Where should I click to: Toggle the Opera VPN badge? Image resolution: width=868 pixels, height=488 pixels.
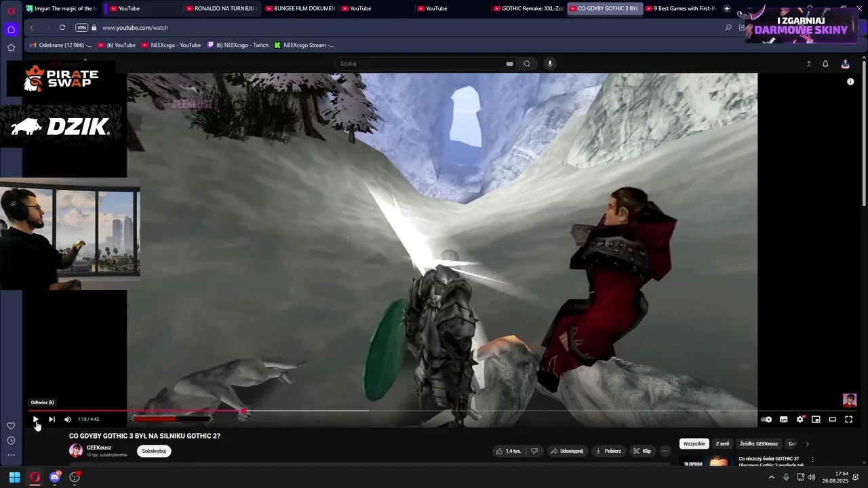(81, 28)
